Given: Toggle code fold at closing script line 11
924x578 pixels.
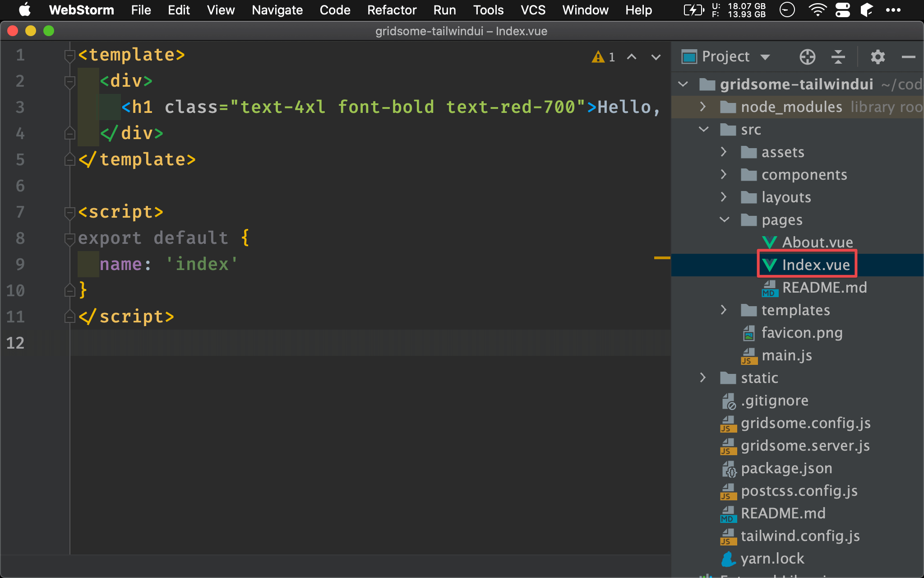Looking at the screenshot, I should (x=69, y=317).
